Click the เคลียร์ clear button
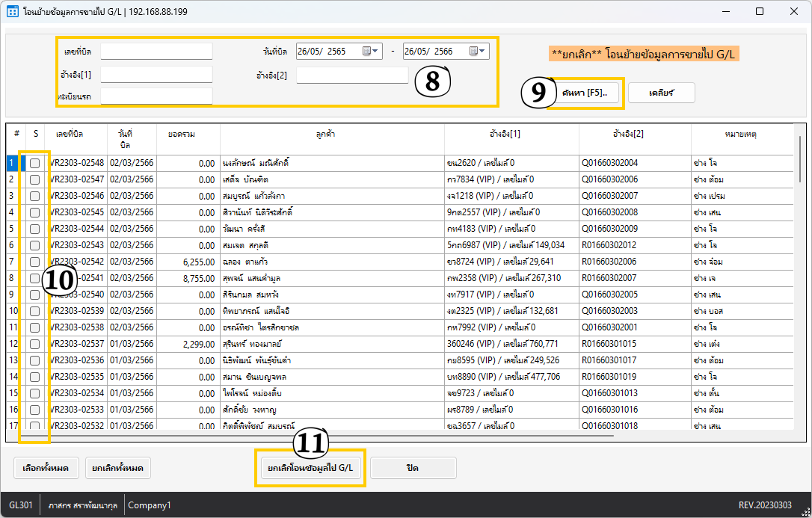Screen dimensions: 812x518 tap(662, 92)
